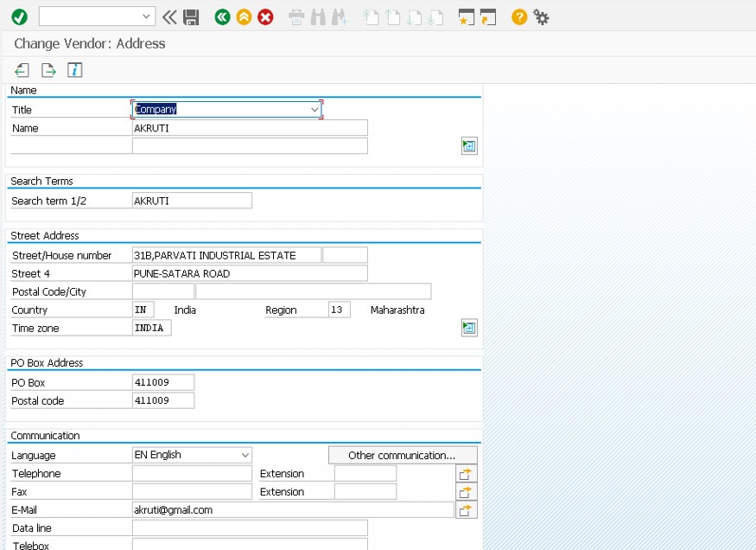This screenshot has height=550, width=756.
Task: Click the Street 4 field PUNE-SATARA ROAD
Action: coord(250,273)
